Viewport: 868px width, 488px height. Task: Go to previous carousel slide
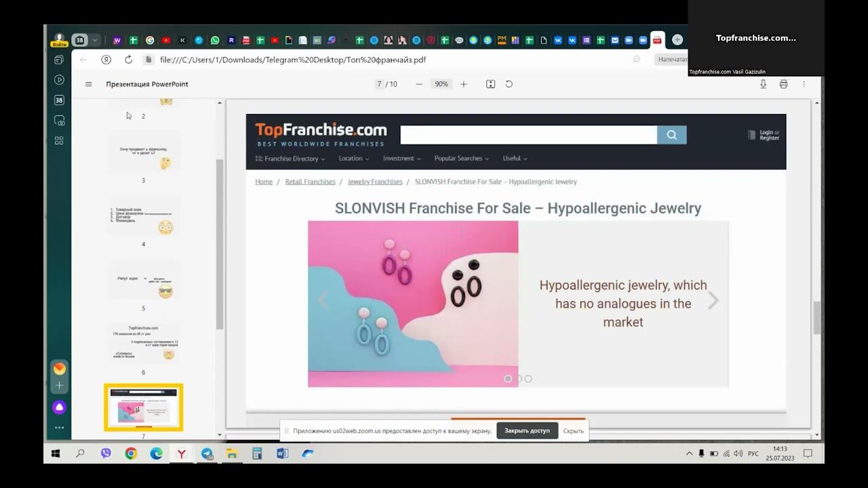[323, 300]
